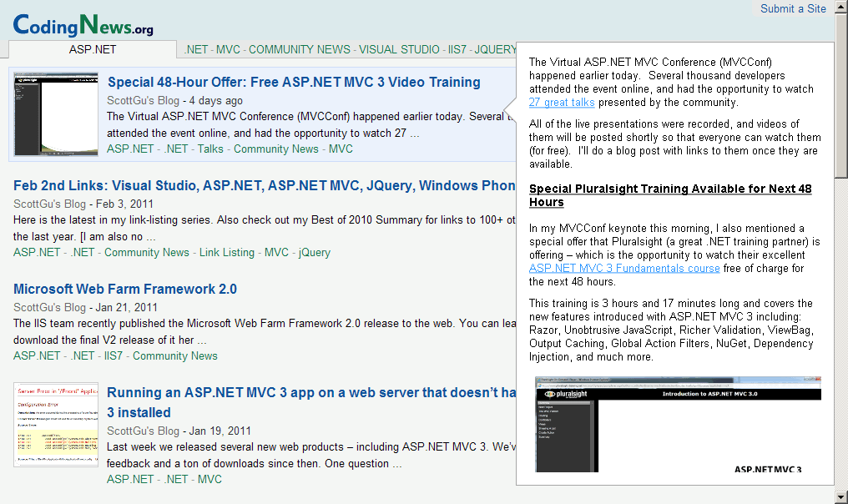Viewport: 848px width, 504px height.
Task: Click the Special Pluralsight Training heading in preview
Action: click(670, 195)
